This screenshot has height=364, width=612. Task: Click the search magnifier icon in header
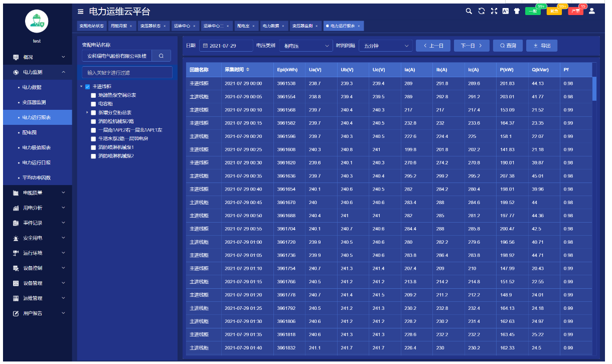point(469,11)
